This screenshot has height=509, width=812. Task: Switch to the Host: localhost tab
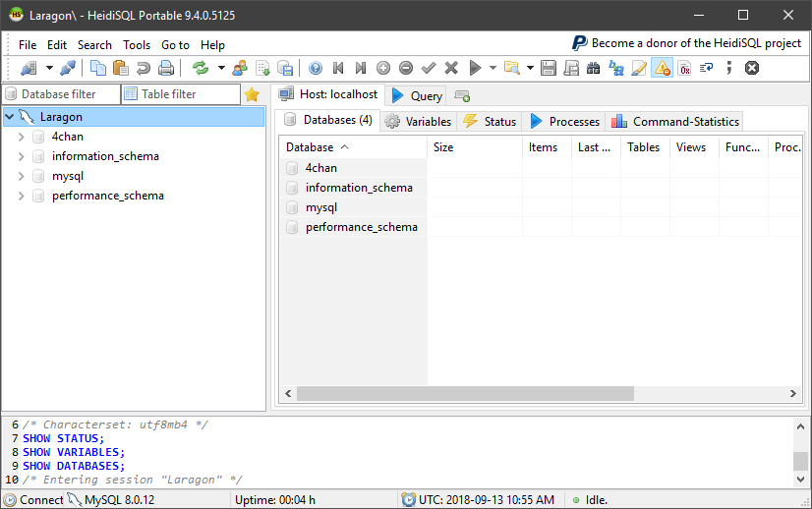(328, 94)
